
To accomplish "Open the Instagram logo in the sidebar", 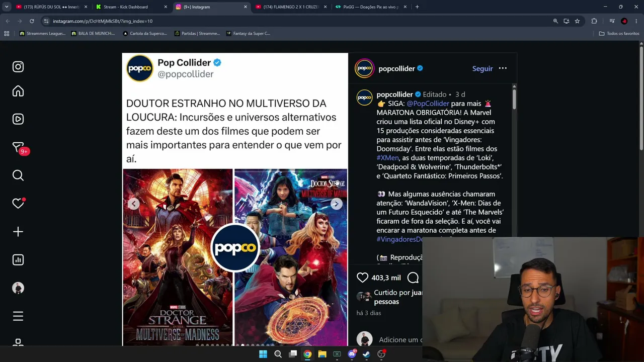I will click(18, 67).
